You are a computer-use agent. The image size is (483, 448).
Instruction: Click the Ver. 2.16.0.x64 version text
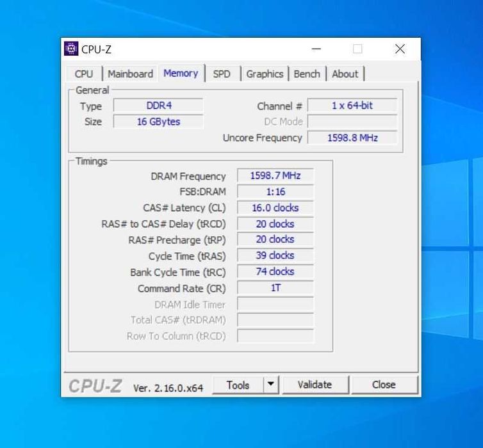[168, 388]
